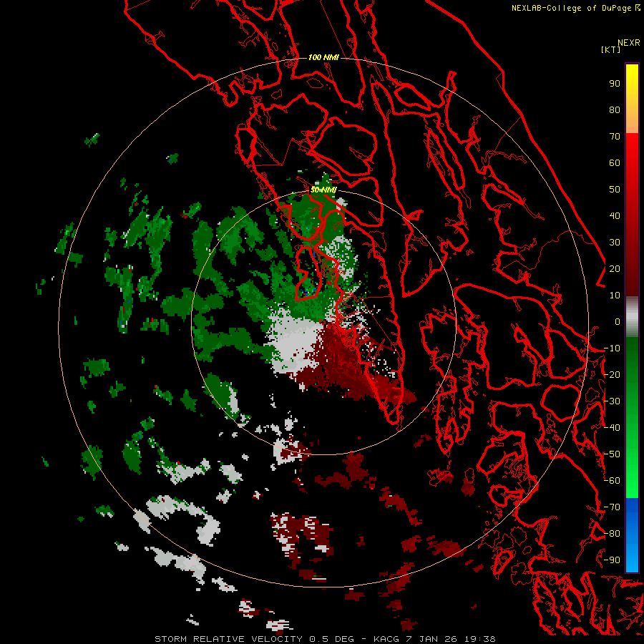Image resolution: width=644 pixels, height=644 pixels.
Task: Click the 19:38 time in caption
Action: (x=480, y=639)
